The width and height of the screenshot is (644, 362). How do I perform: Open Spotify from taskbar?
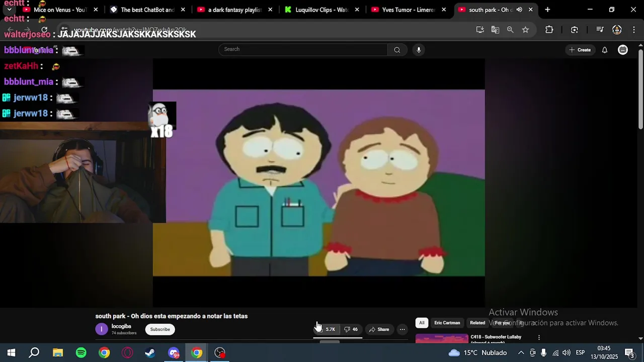81,353
